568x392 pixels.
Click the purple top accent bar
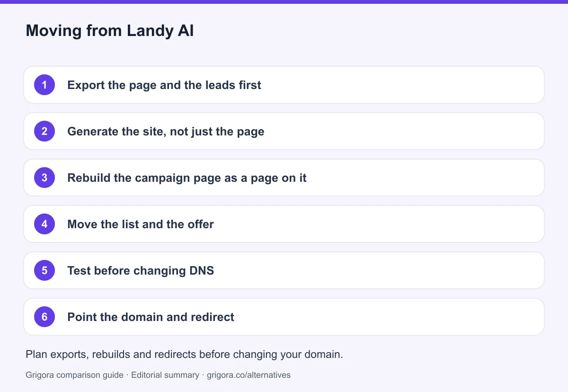point(284,1)
